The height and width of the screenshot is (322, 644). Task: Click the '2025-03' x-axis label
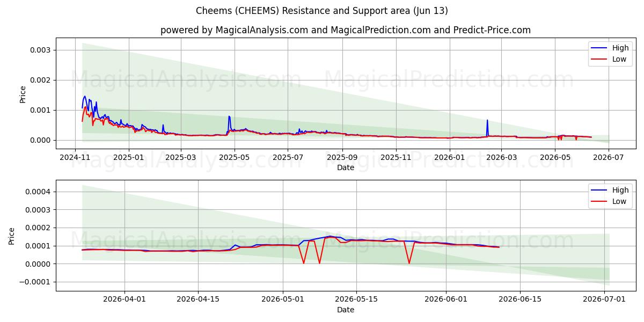181,157
